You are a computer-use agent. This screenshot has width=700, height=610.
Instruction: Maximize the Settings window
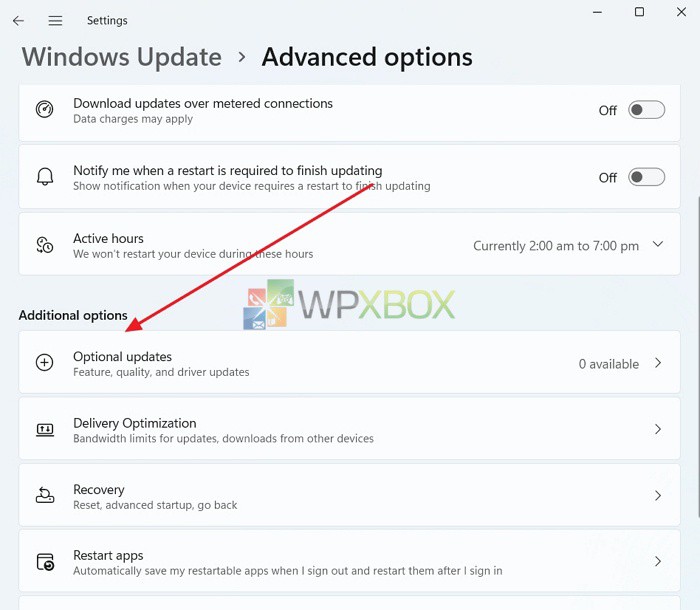point(639,12)
